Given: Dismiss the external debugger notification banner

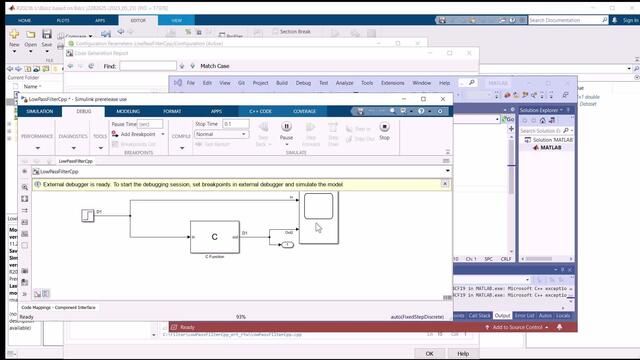Looking at the screenshot, I should (445, 184).
